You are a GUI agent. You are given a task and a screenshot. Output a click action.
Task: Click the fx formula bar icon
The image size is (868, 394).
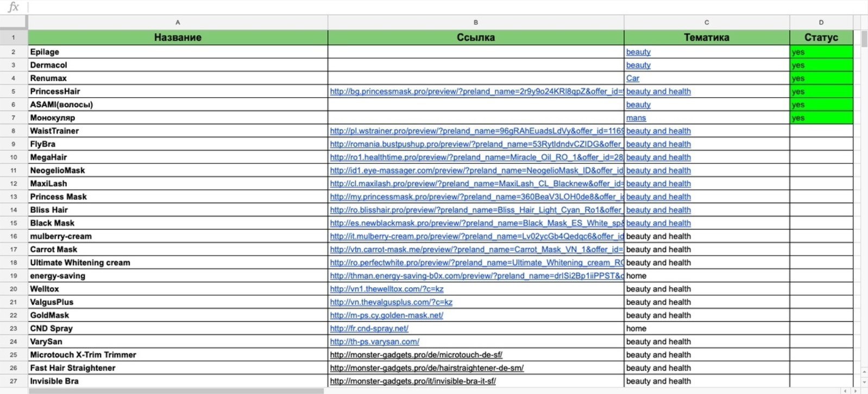[13, 7]
